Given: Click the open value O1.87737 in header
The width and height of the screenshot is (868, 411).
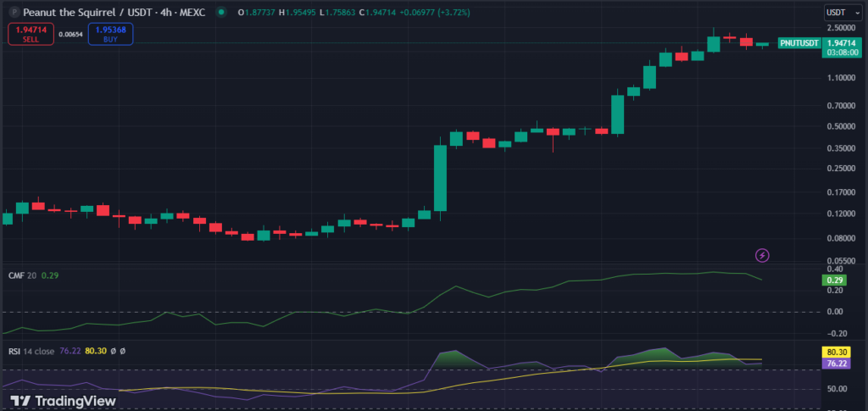Looking at the screenshot, I should (x=257, y=12).
